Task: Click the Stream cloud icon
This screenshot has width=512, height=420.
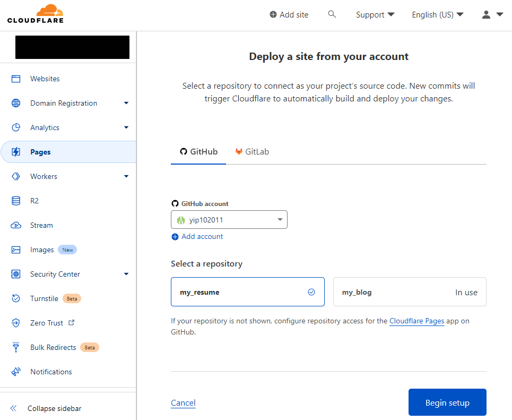Action: (x=16, y=225)
